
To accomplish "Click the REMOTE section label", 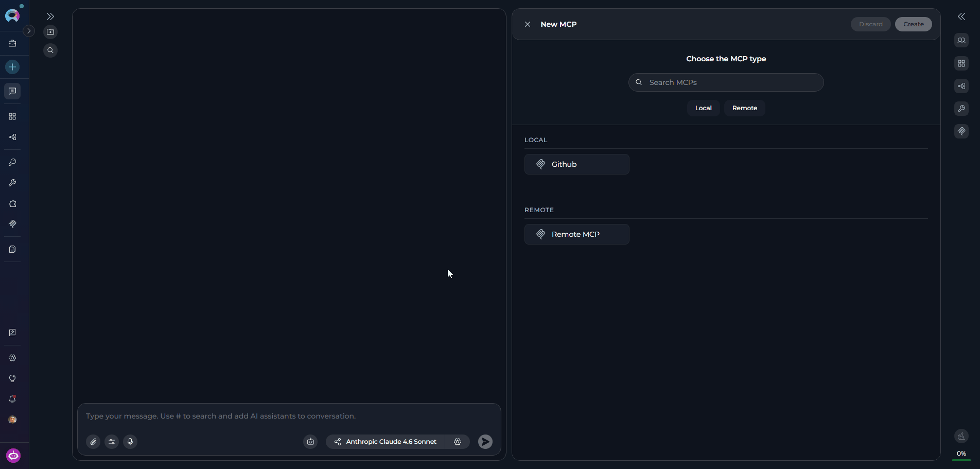I will coord(539,210).
